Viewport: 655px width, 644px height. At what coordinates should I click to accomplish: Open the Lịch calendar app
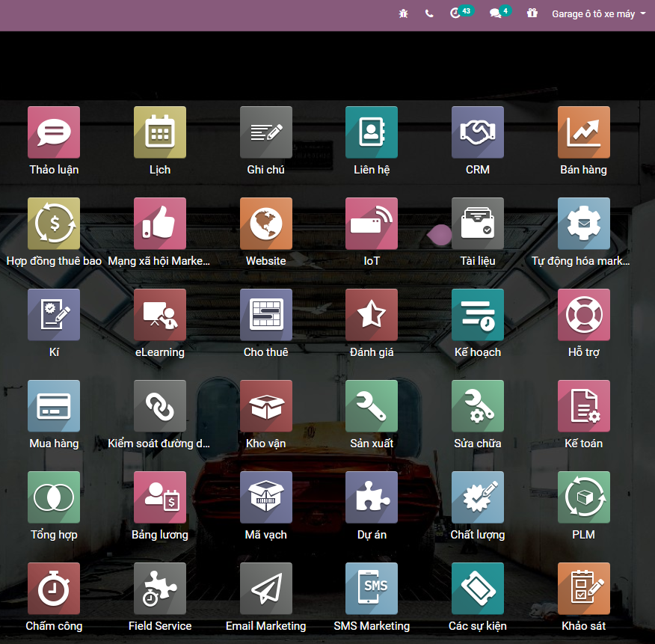point(160,132)
